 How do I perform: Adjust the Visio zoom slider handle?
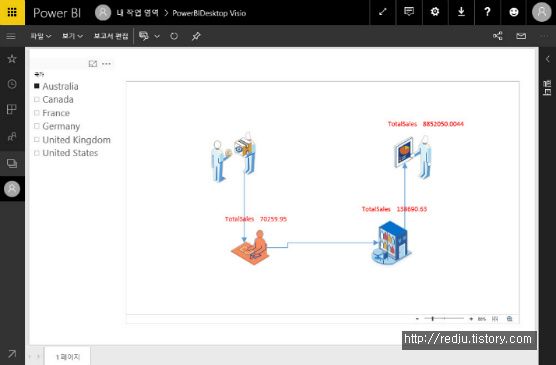point(433,319)
